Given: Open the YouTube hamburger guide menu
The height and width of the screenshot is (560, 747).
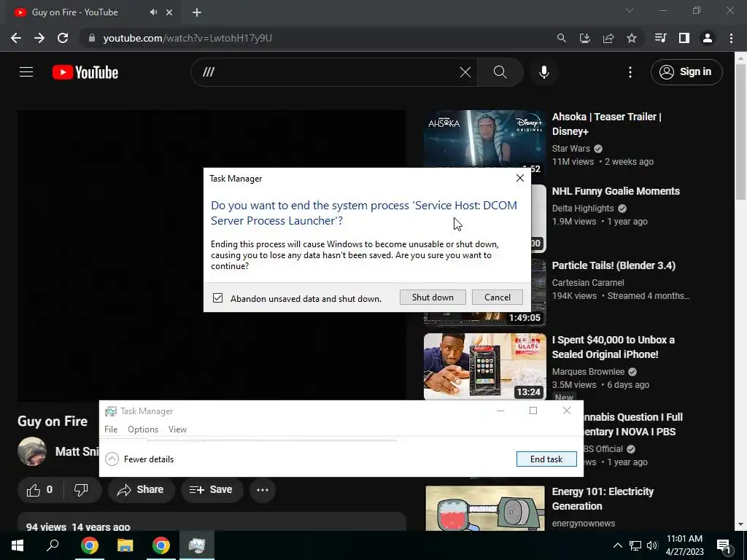Looking at the screenshot, I should (26, 72).
